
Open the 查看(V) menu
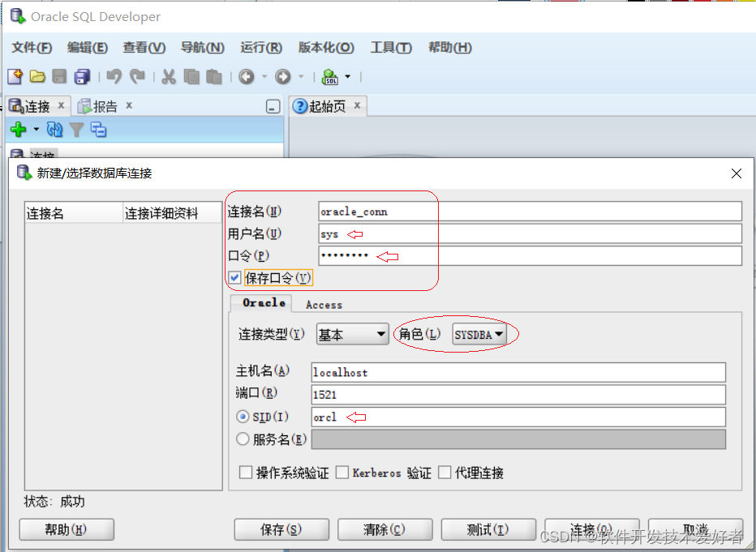tap(144, 47)
